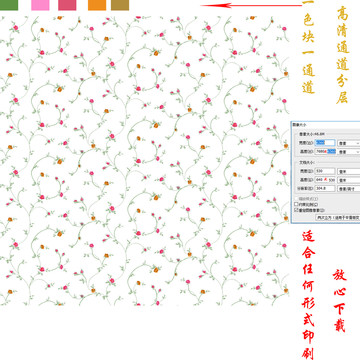
Task: Uncheck the resample image checkbox
Action: click(296, 210)
